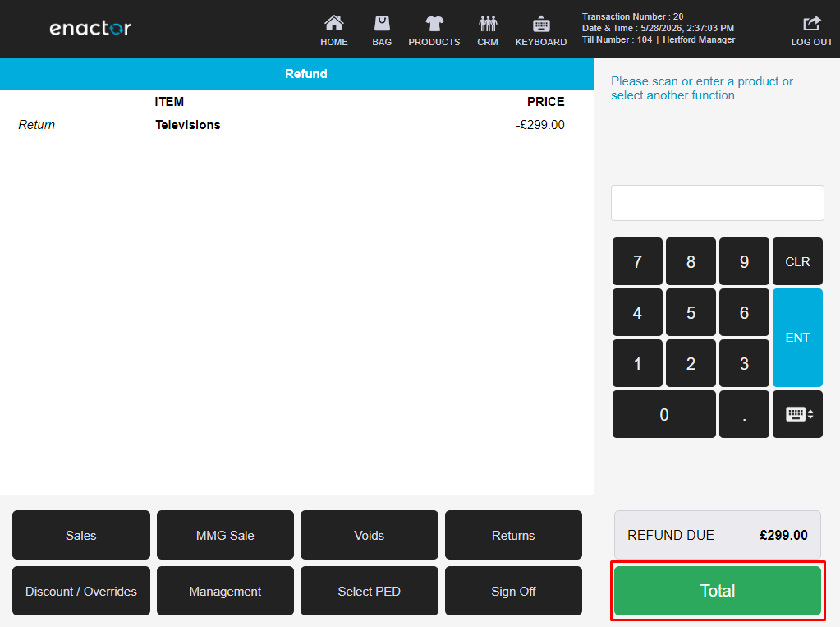Click the LOG OUT icon
Image resolution: width=840 pixels, height=627 pixels.
[811, 30]
